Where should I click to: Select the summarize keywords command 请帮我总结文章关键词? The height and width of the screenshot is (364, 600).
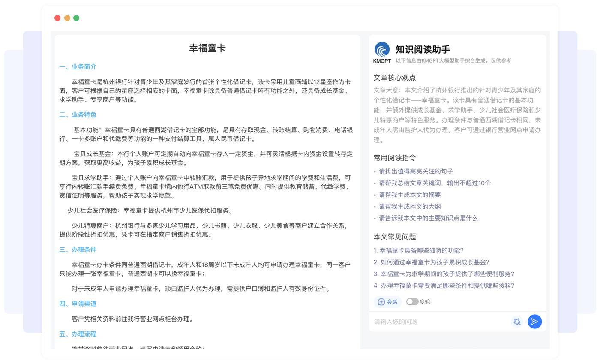435,183
